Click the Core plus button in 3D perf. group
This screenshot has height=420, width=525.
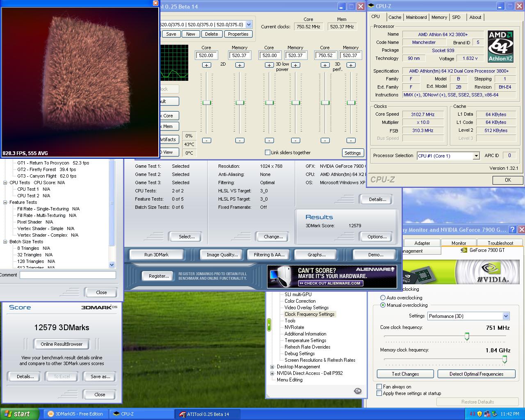[325, 65]
